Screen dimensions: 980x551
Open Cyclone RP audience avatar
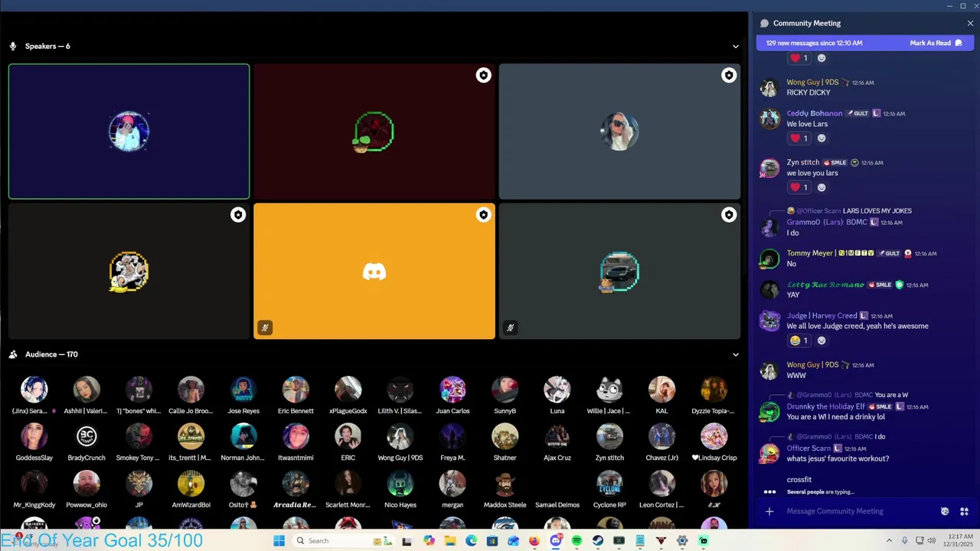[609, 484]
